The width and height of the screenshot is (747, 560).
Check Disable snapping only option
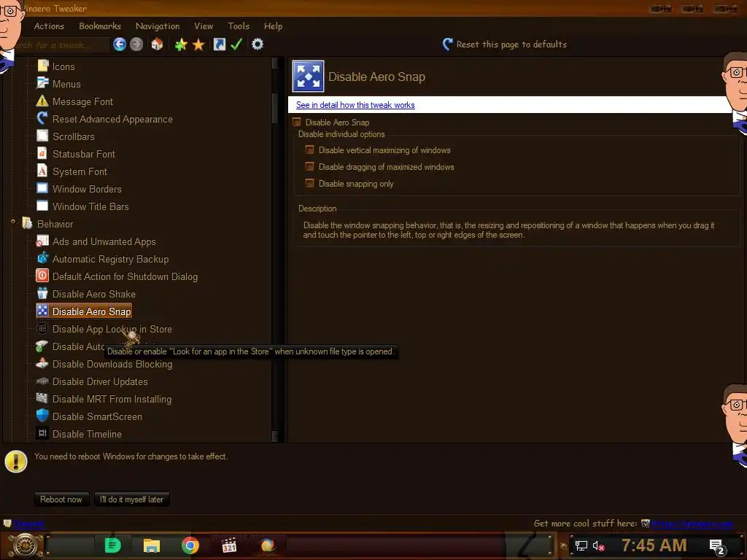(309, 183)
